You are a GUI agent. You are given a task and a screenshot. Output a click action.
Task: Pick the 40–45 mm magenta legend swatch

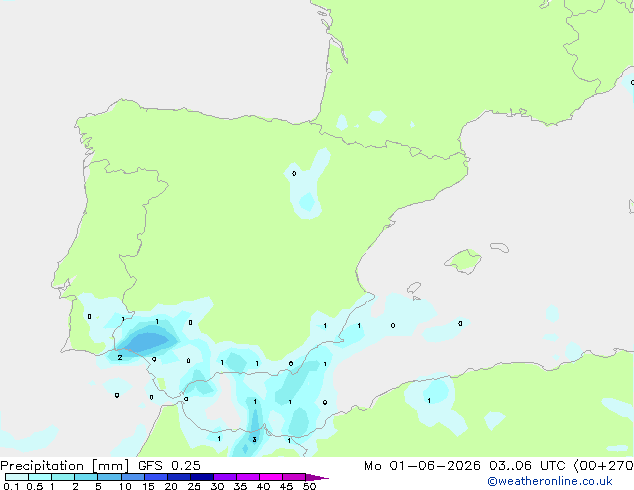pyautogui.click(x=271, y=477)
